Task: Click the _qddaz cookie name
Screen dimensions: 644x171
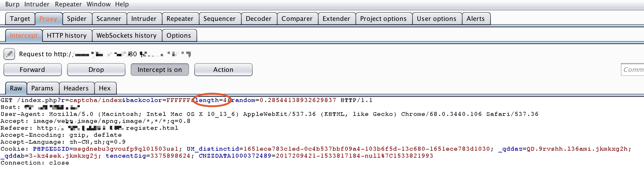Action: [x=510, y=149]
